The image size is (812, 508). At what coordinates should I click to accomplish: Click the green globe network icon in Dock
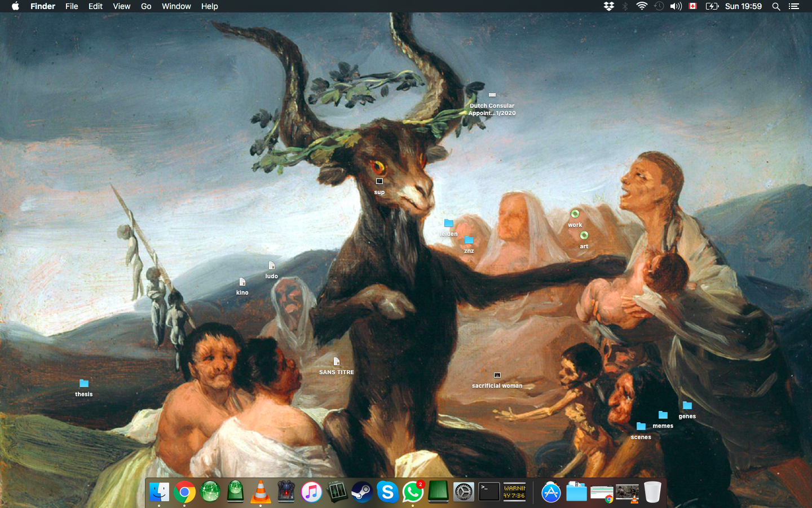pyautogui.click(x=210, y=492)
